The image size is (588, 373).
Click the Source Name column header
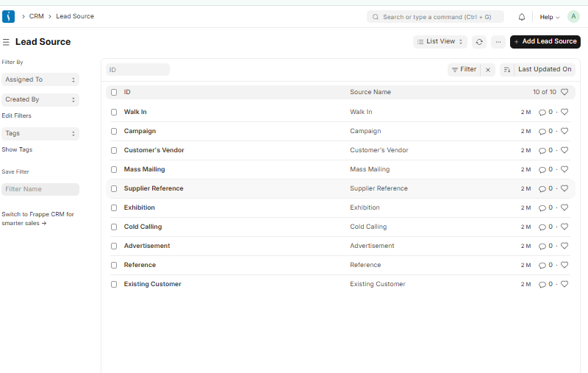pyautogui.click(x=370, y=92)
